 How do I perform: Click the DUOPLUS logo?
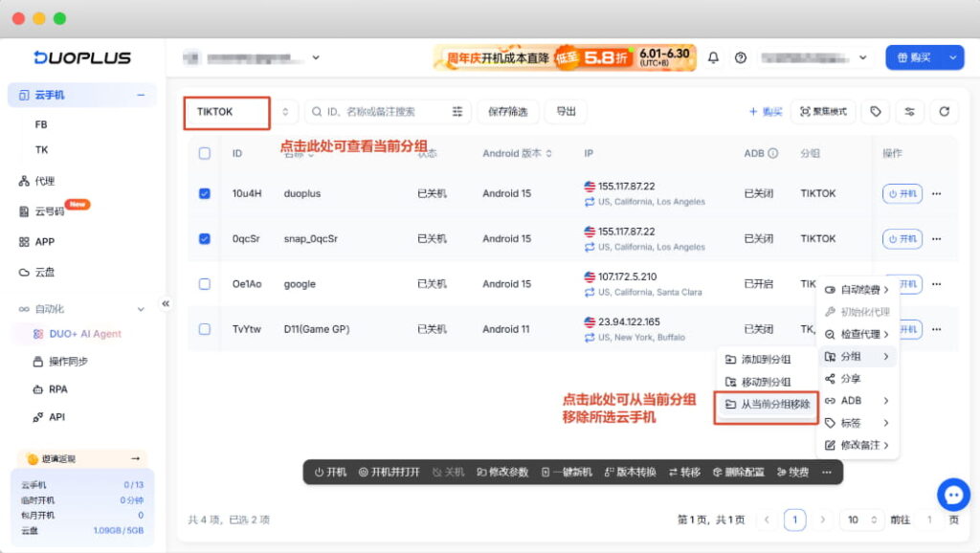coord(82,57)
